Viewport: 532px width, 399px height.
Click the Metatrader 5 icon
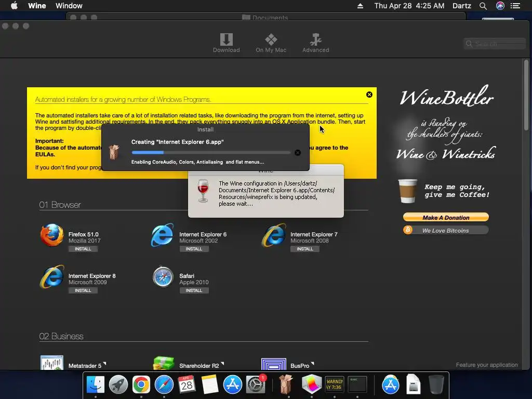click(52, 363)
